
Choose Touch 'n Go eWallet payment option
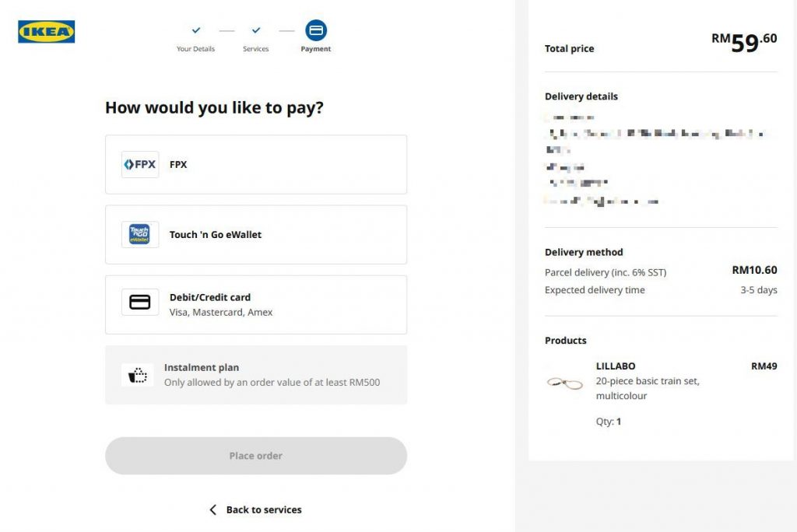[255, 234]
